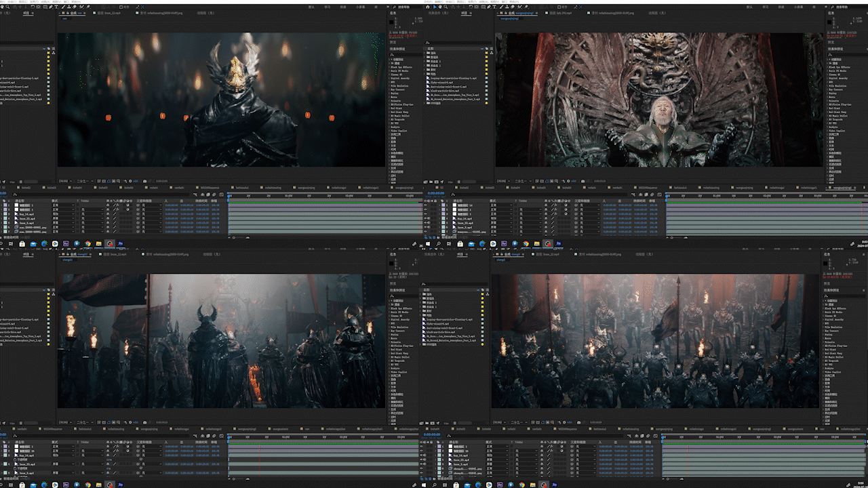Image resolution: width=868 pixels, height=488 pixels.
Task: Open File Explorer icon in top-left taskbar
Action: [x=98, y=243]
